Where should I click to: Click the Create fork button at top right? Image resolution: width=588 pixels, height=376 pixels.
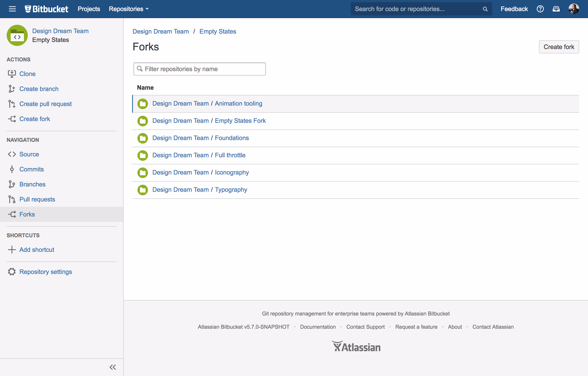click(559, 47)
